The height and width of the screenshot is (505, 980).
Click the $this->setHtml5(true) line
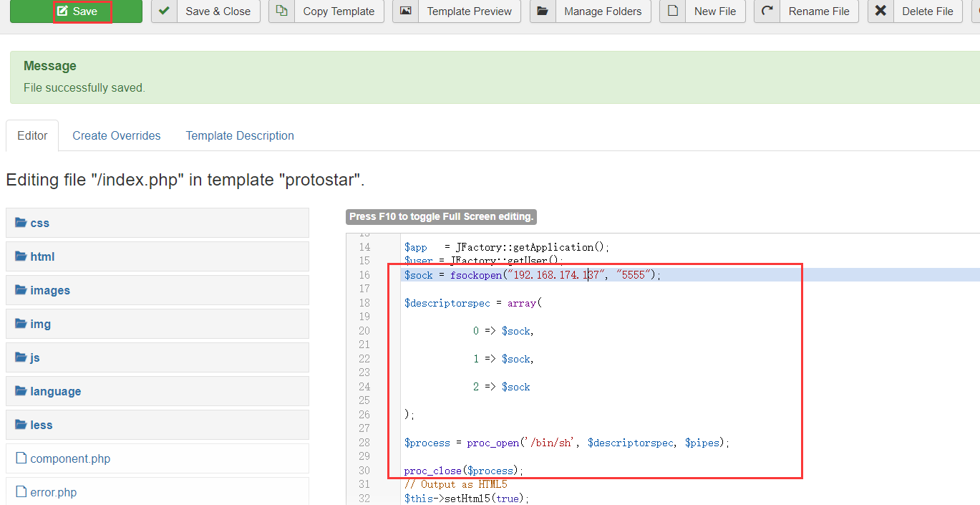coord(467,499)
